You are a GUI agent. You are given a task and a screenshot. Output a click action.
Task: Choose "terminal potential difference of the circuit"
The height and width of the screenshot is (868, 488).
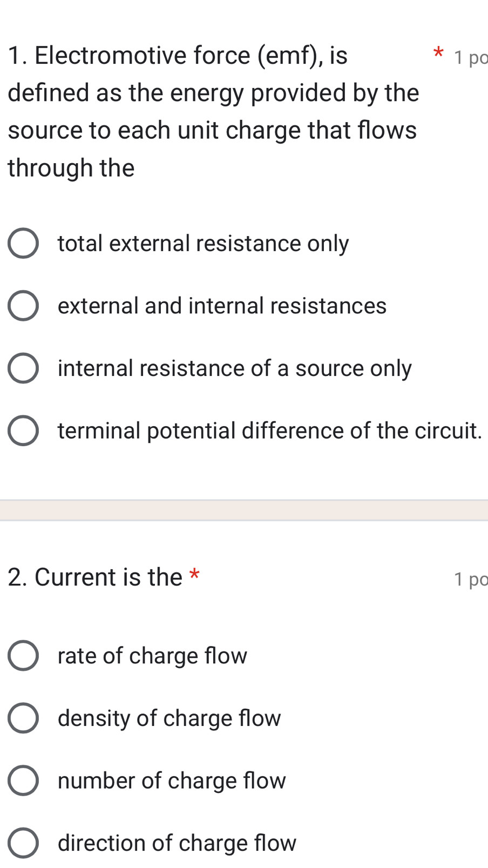23,430
